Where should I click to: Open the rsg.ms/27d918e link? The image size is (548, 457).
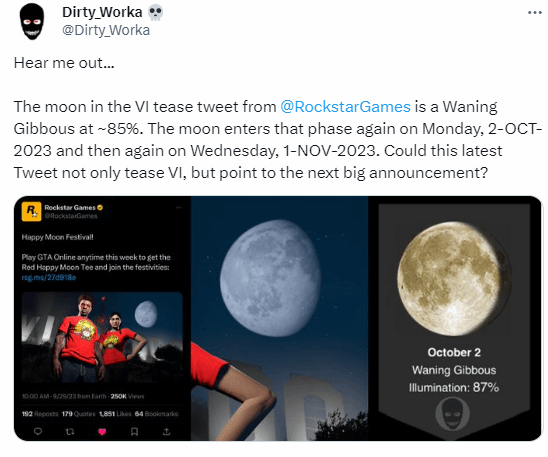pyautogui.click(x=49, y=277)
